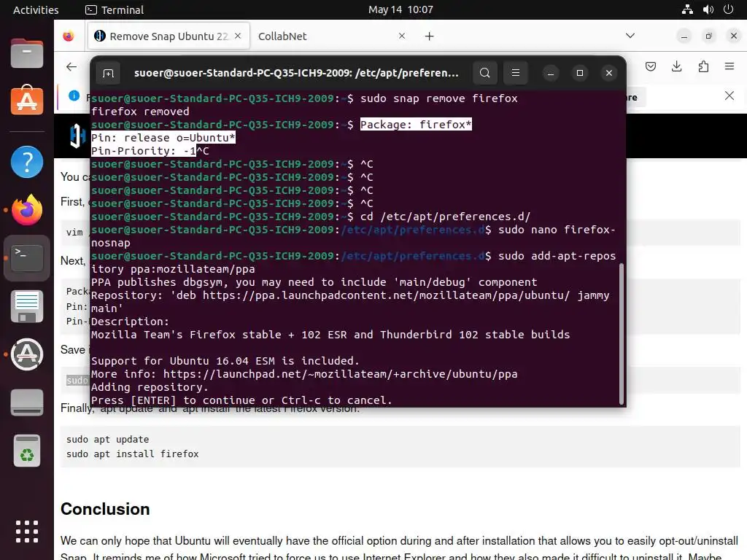Click highlighted 'Package: firefox*' text

pos(416,125)
